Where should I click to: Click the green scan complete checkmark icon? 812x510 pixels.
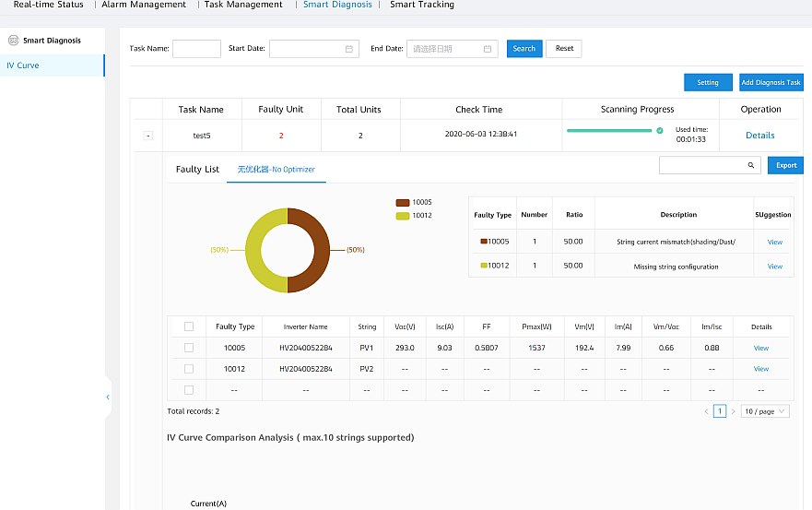tap(659, 131)
